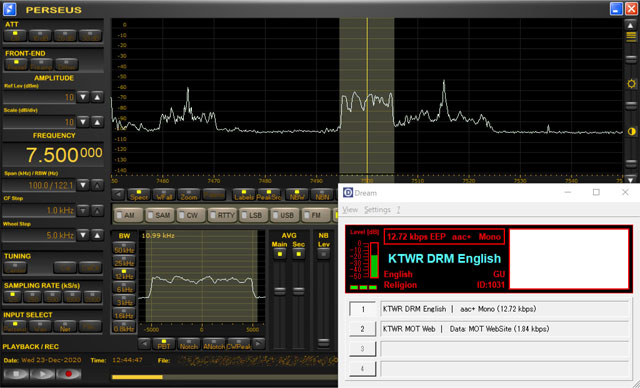This screenshot has height=388, width=640.
Task: Toggle the ANotch auto notch button
Action: (x=213, y=344)
